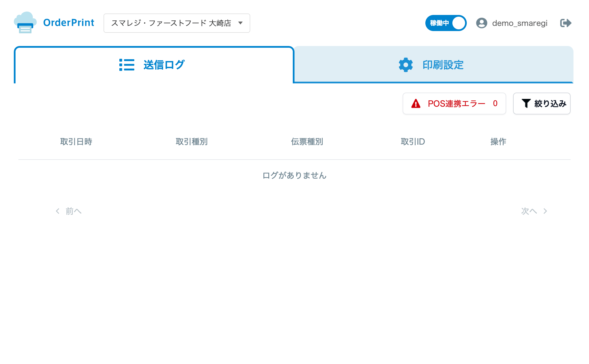Click the gear icon on 印刷設定 tab

[406, 65]
